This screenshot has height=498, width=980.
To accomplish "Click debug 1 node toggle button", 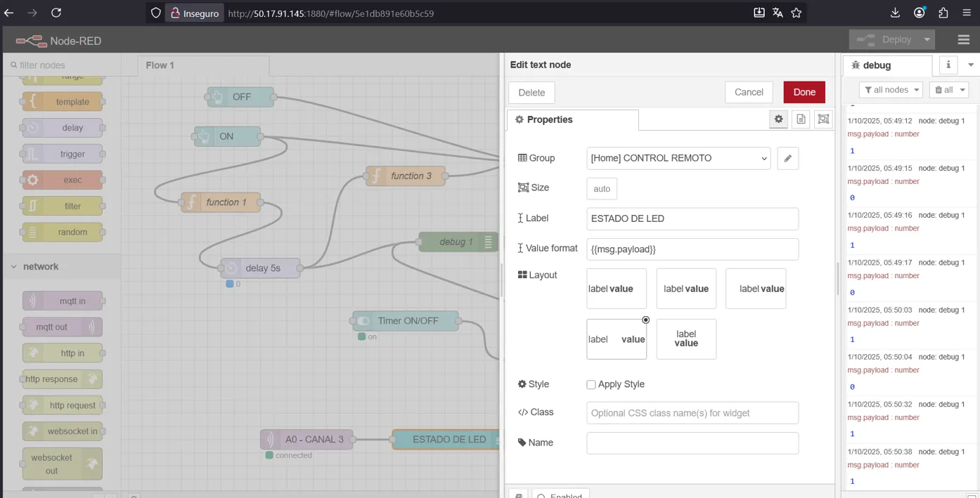I will (489, 242).
